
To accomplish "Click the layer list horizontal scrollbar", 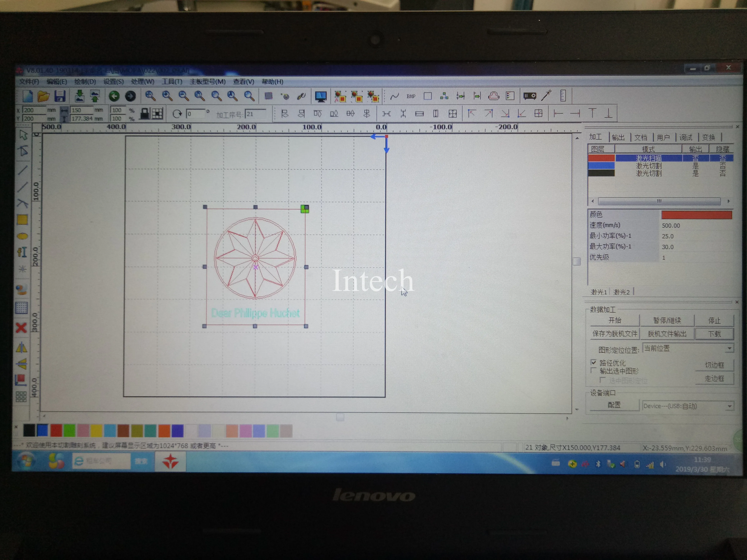I will coord(659,201).
